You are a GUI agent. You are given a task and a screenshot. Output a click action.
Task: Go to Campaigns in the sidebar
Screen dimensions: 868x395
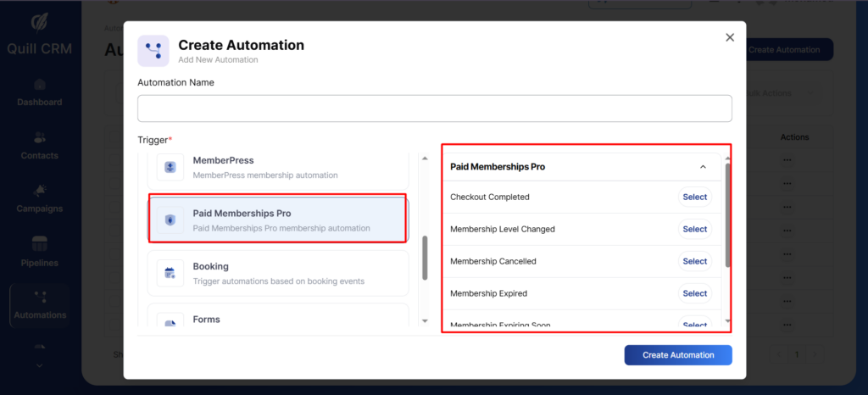coord(40,199)
